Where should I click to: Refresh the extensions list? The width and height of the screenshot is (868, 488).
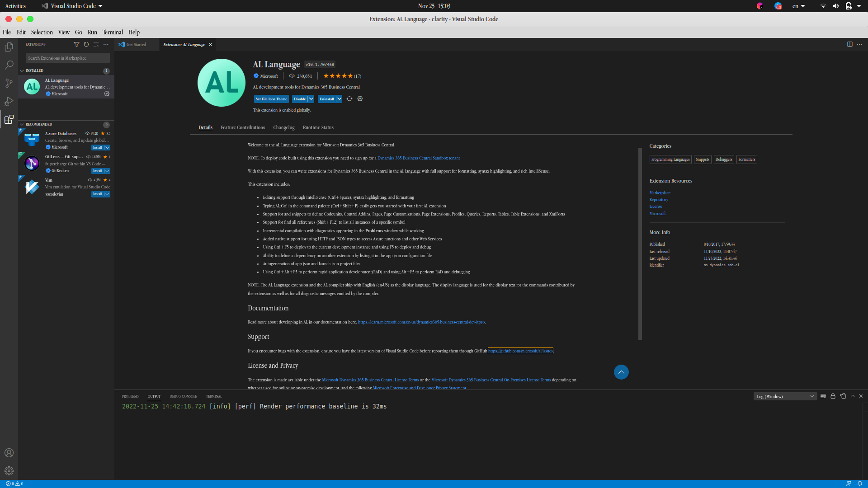[x=86, y=44]
